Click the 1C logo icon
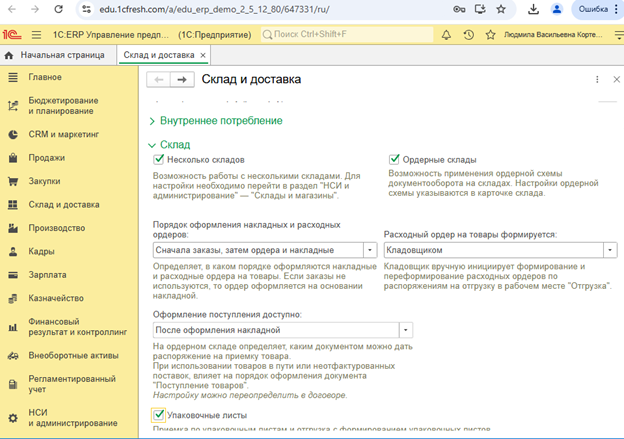The height and width of the screenshot is (439, 624). coord(12,35)
